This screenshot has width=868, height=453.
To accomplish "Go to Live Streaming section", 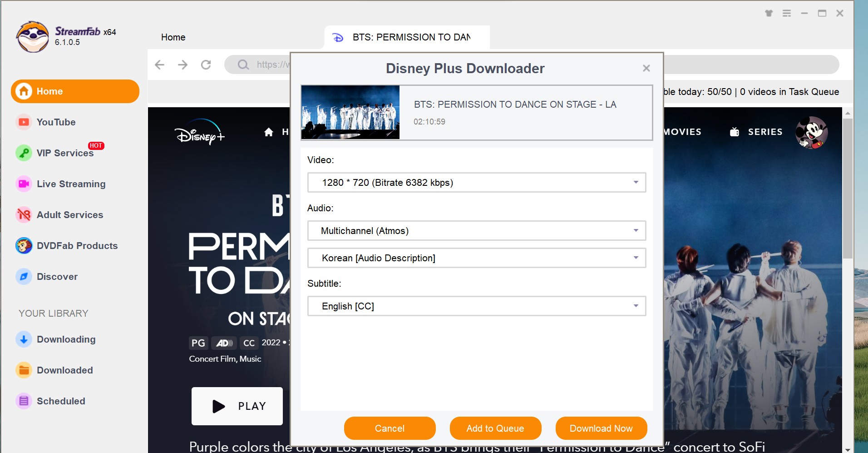I will 71,184.
